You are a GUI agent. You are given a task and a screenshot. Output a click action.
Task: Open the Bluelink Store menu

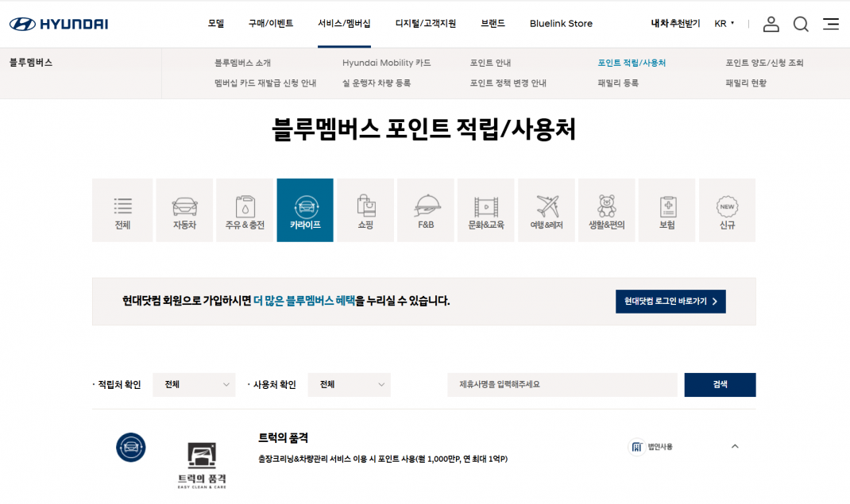click(561, 24)
